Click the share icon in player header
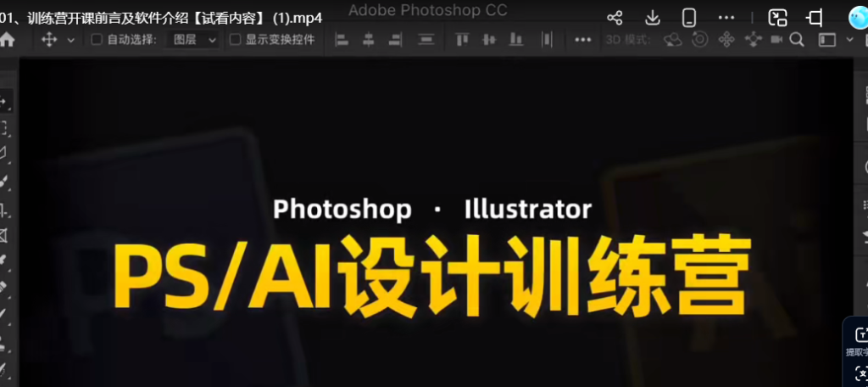Image resolution: width=868 pixels, height=387 pixels. 615,18
